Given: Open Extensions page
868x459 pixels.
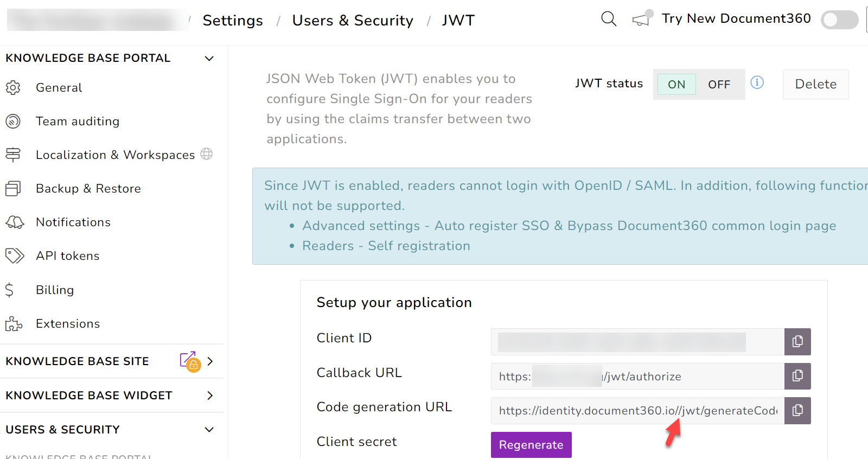Looking at the screenshot, I should 68,323.
